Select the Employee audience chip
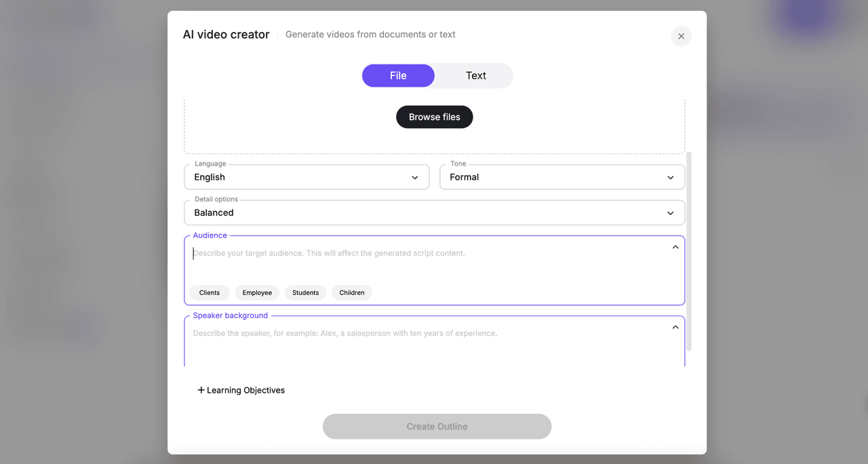The image size is (868, 464). (x=257, y=293)
